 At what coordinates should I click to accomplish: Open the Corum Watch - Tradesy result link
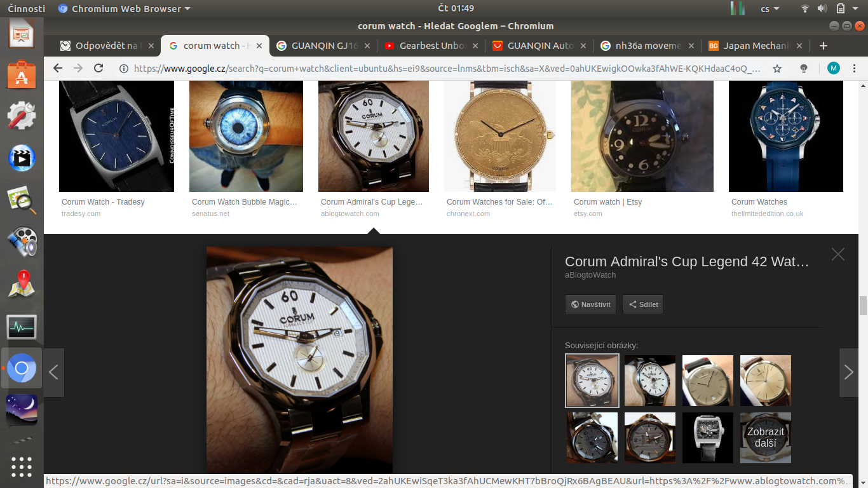pos(103,202)
